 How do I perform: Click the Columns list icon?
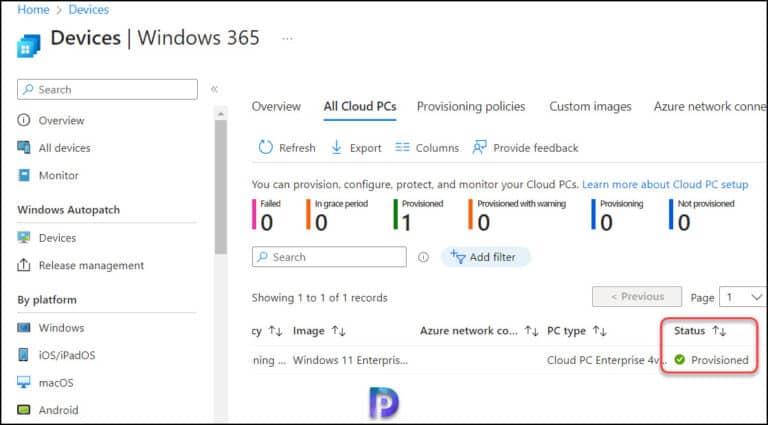(x=402, y=147)
